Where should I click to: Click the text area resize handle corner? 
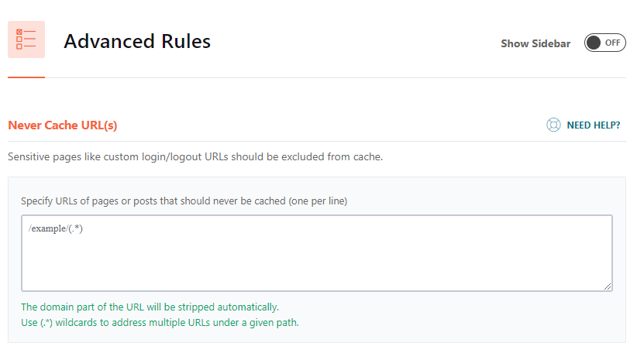(608, 286)
